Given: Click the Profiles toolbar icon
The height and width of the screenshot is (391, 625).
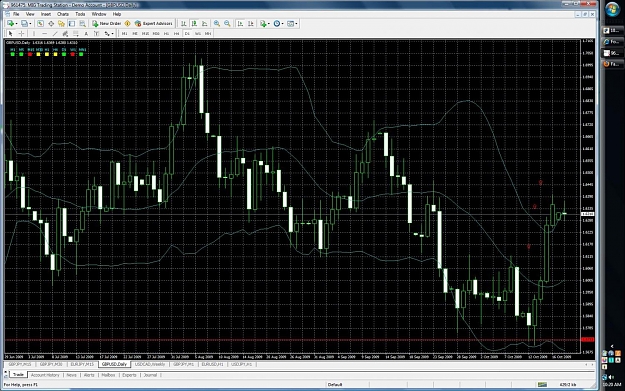Looking at the screenshot, I should tap(24, 24).
